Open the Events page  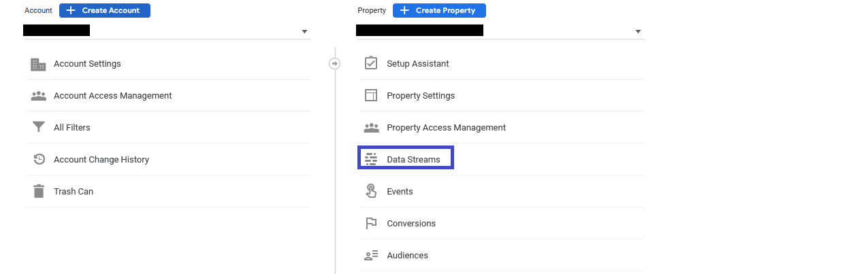502,192
